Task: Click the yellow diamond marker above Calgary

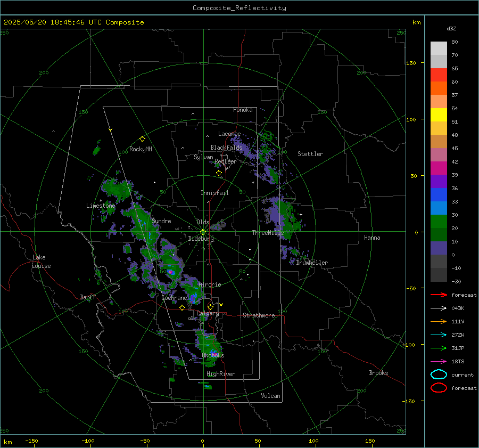Action: [210, 307]
